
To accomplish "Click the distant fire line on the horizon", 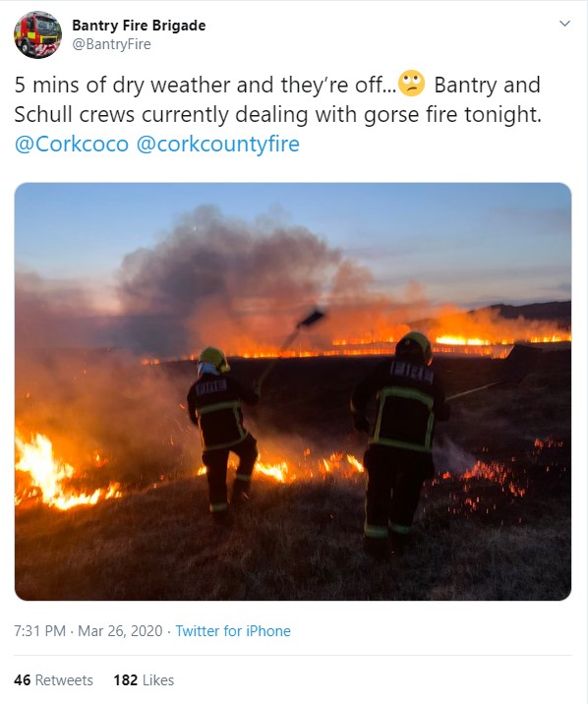I will (448, 341).
